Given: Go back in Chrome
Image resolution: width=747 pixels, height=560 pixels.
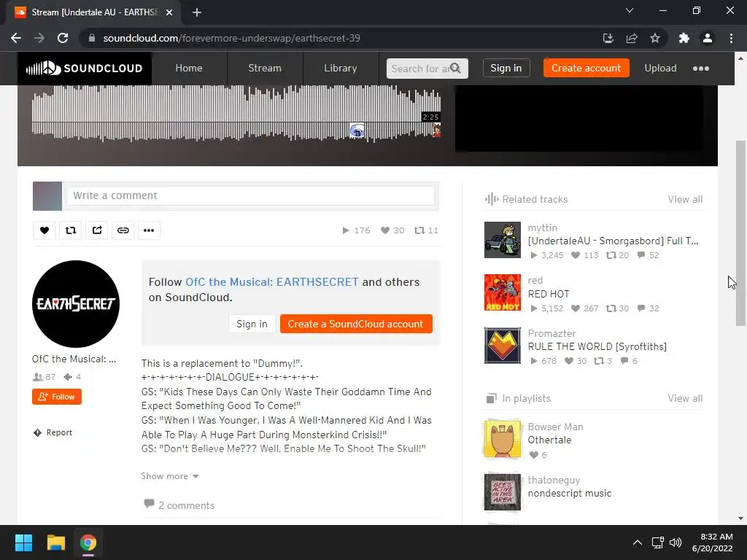Looking at the screenshot, I should (16, 38).
